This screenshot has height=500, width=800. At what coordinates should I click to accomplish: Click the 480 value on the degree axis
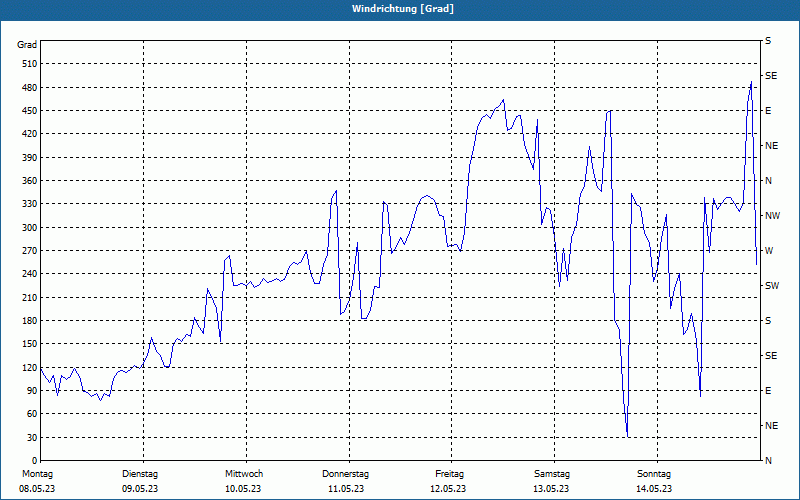30,87
